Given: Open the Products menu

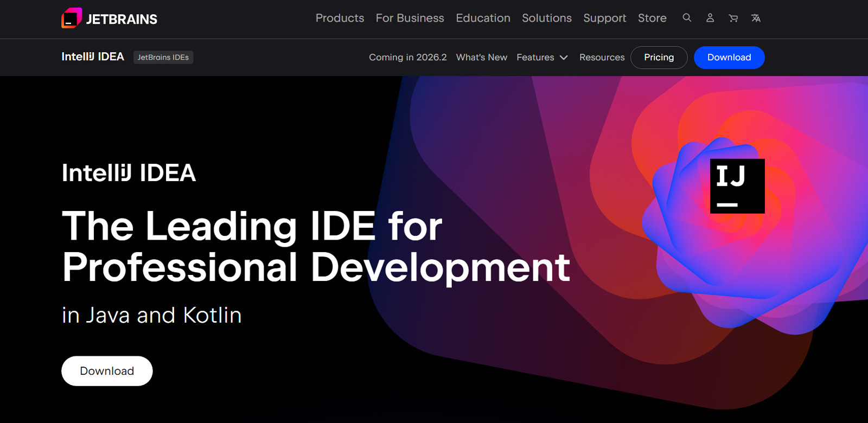Looking at the screenshot, I should (x=340, y=18).
